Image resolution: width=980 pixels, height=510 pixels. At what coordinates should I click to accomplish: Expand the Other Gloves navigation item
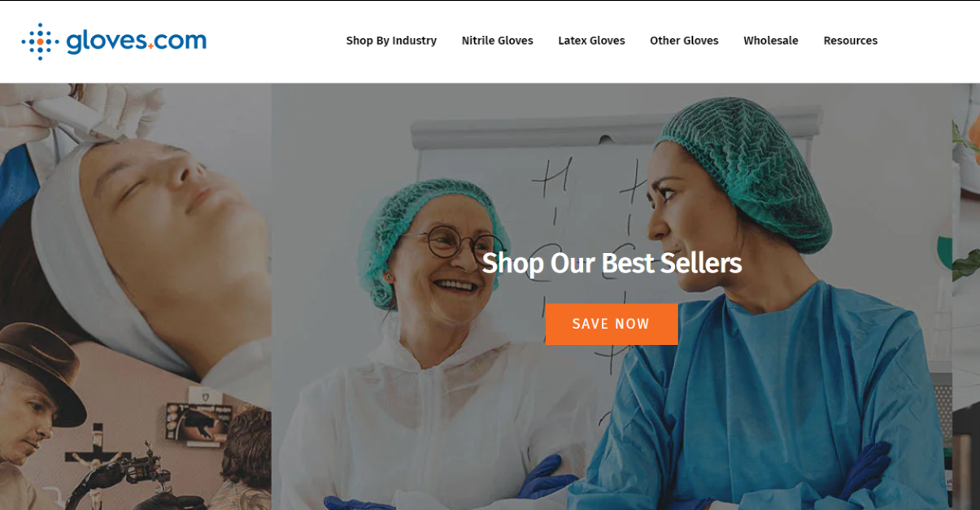[684, 41]
